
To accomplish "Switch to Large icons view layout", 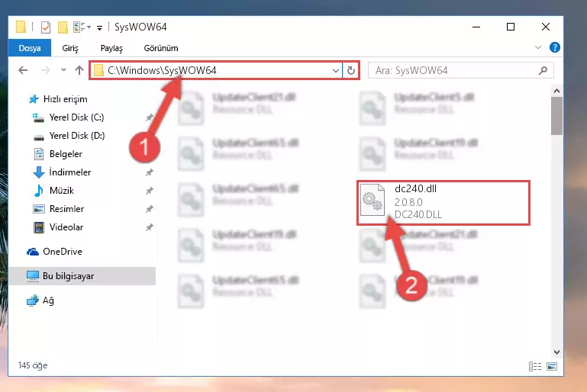I will 552,366.
